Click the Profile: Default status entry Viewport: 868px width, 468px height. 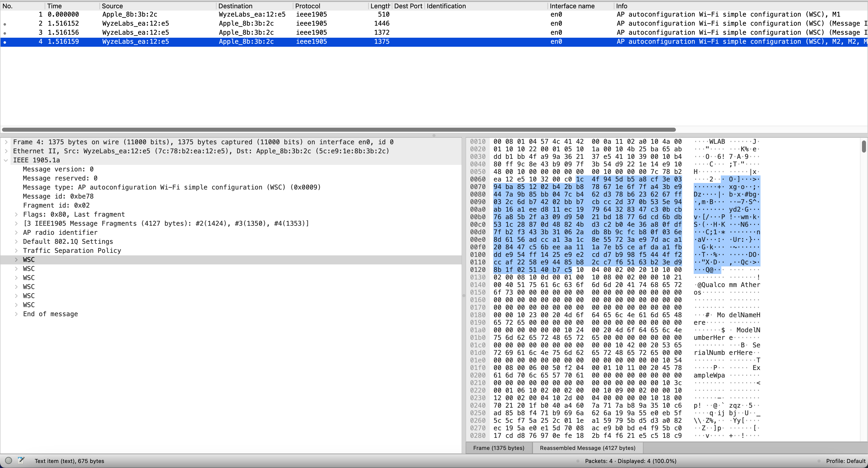tap(845, 461)
